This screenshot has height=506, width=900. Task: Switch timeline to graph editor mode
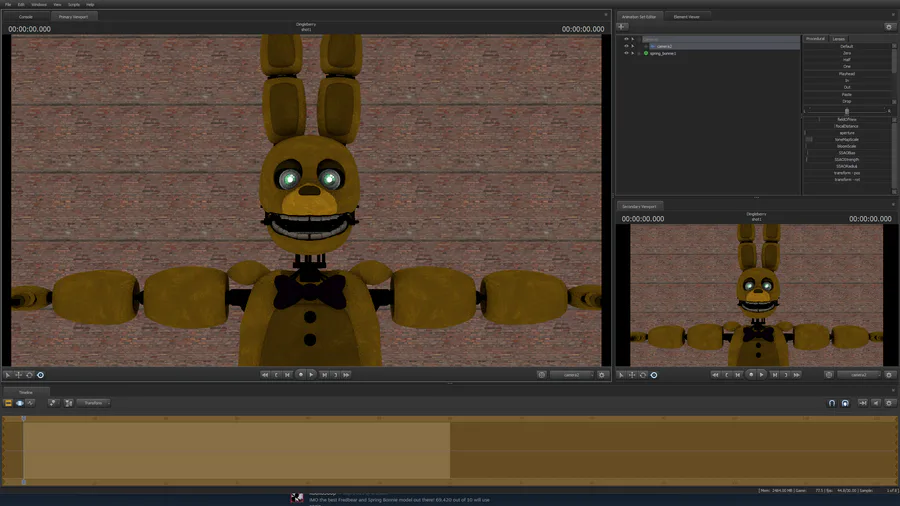[x=30, y=403]
